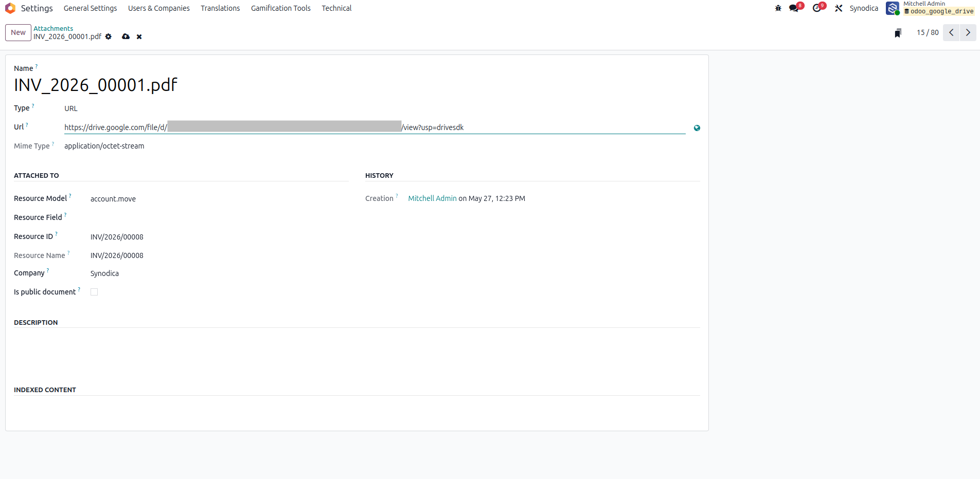Click Resource ID INV/2026/00008 field
980x479 pixels.
[x=219, y=237]
